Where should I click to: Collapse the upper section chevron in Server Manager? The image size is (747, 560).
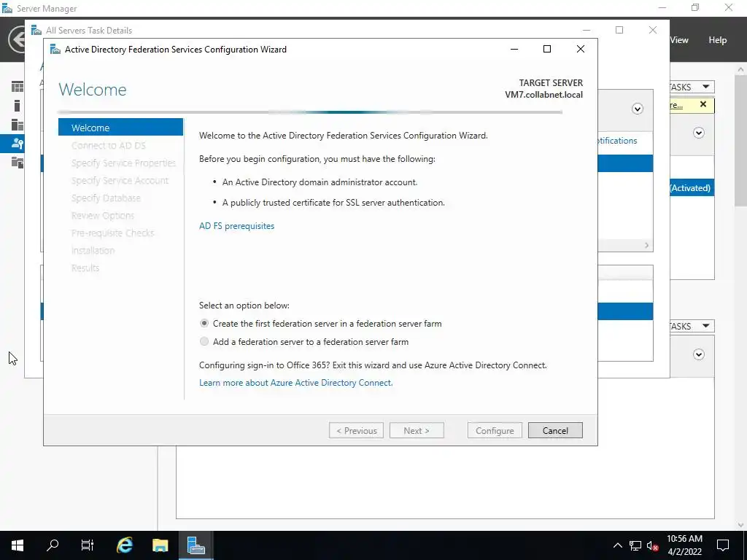point(699,133)
